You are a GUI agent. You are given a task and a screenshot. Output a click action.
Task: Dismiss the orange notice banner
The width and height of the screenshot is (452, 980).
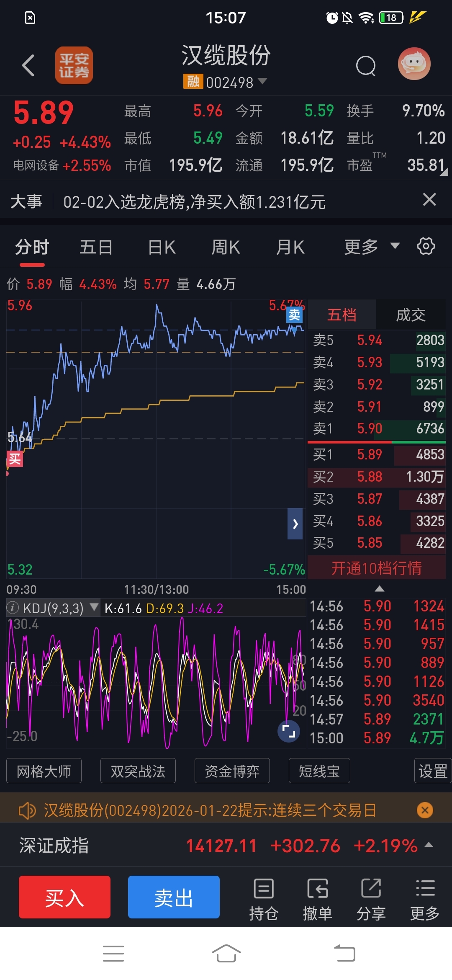coord(425,810)
